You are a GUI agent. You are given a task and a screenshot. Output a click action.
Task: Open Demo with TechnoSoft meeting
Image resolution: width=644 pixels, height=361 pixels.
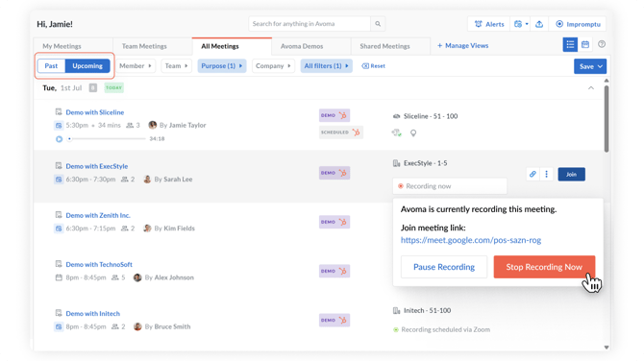tap(99, 265)
